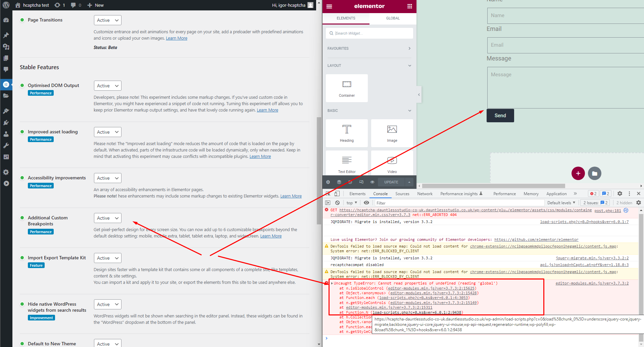Select the Heading widget

[347, 133]
